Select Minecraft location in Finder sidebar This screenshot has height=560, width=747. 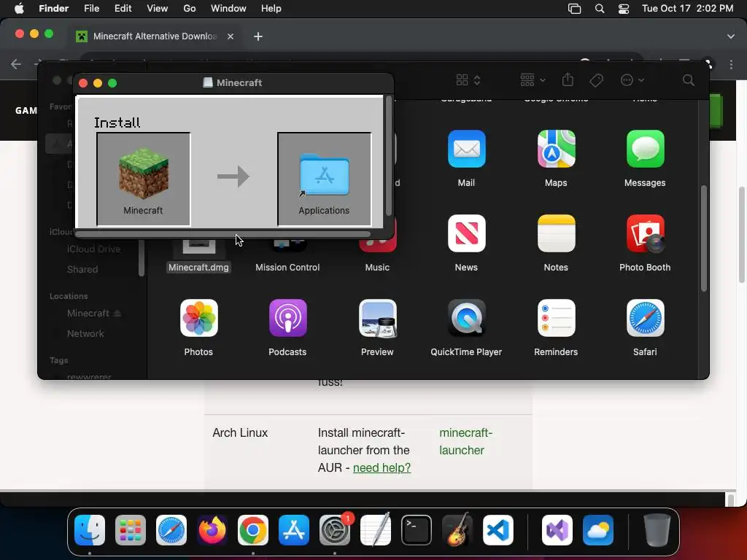click(x=88, y=314)
